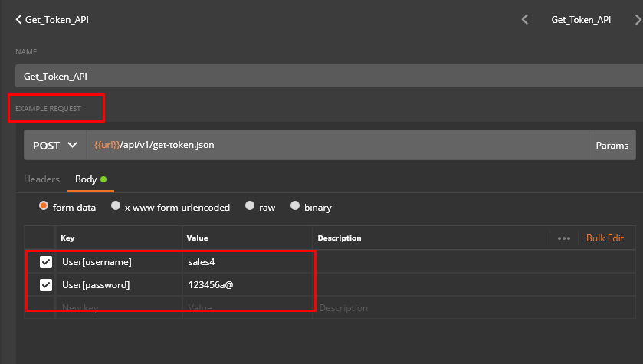Click the sales4 value cell
This screenshot has width=643, height=364.
(x=247, y=262)
